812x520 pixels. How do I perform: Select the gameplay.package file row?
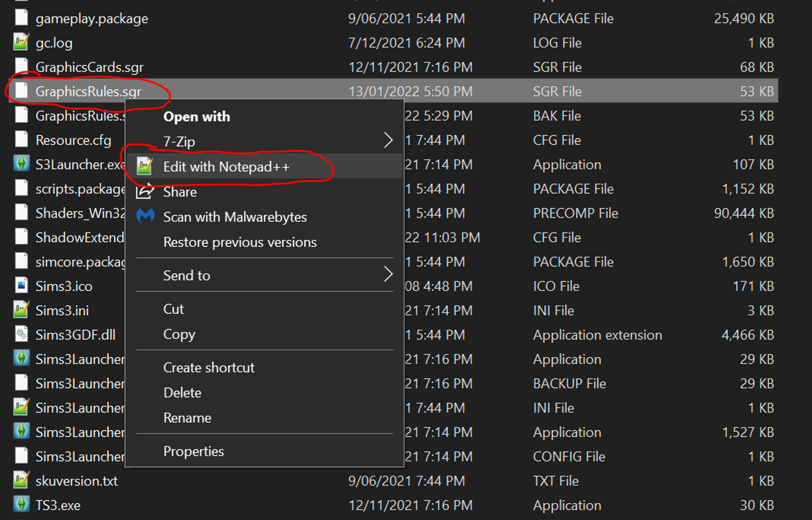[91, 19]
